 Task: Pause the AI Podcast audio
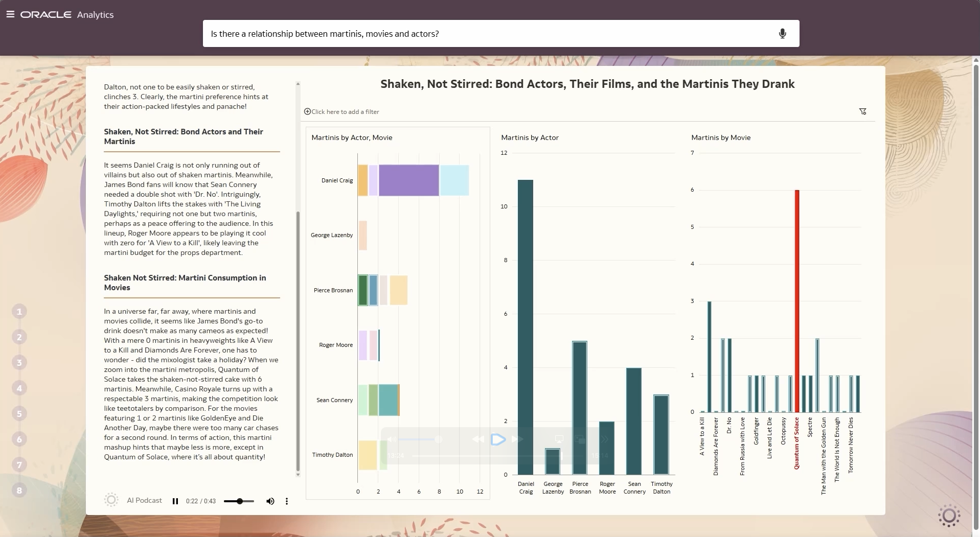175,501
